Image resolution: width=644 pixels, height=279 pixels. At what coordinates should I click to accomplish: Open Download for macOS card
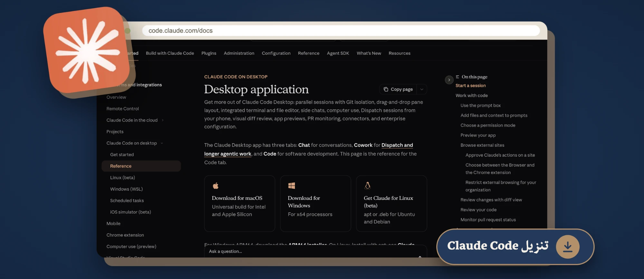[x=240, y=203]
